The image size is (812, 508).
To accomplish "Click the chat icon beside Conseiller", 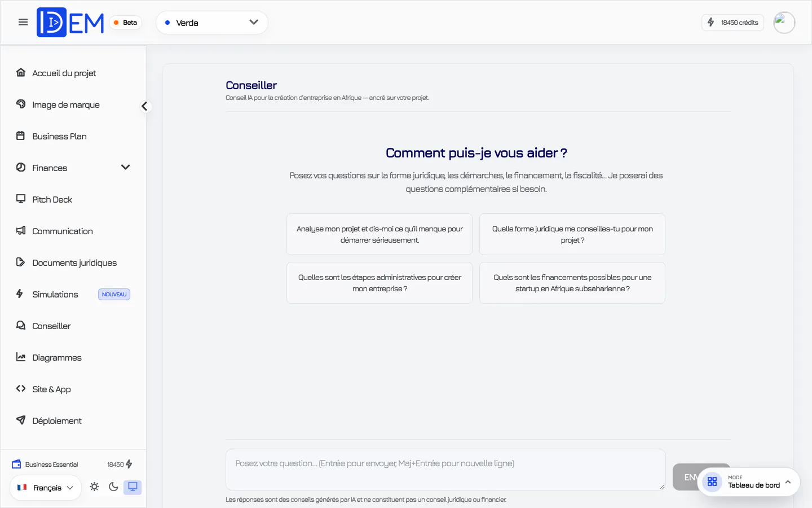I will pos(21,325).
